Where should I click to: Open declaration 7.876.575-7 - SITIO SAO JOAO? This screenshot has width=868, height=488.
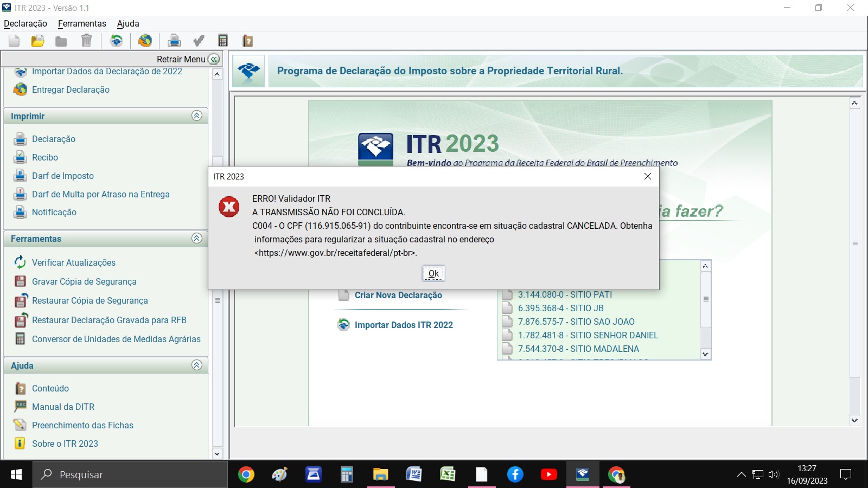tap(576, 322)
